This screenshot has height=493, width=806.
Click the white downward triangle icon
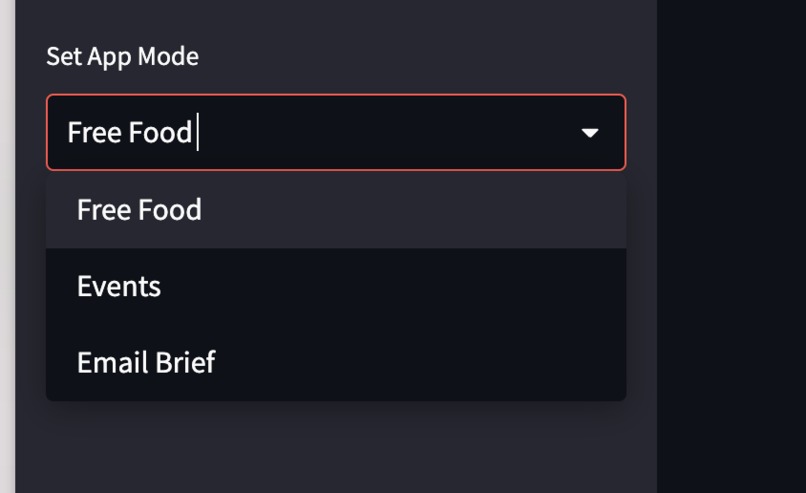[x=590, y=133]
